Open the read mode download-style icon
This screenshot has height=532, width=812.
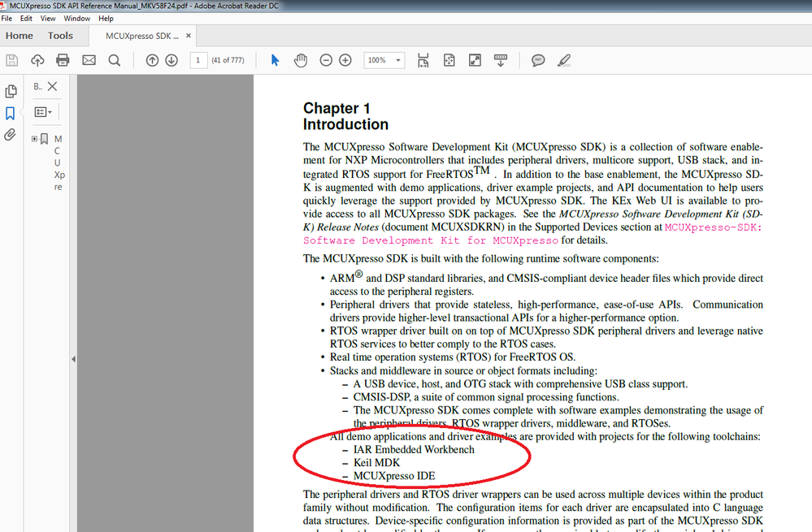click(x=500, y=60)
